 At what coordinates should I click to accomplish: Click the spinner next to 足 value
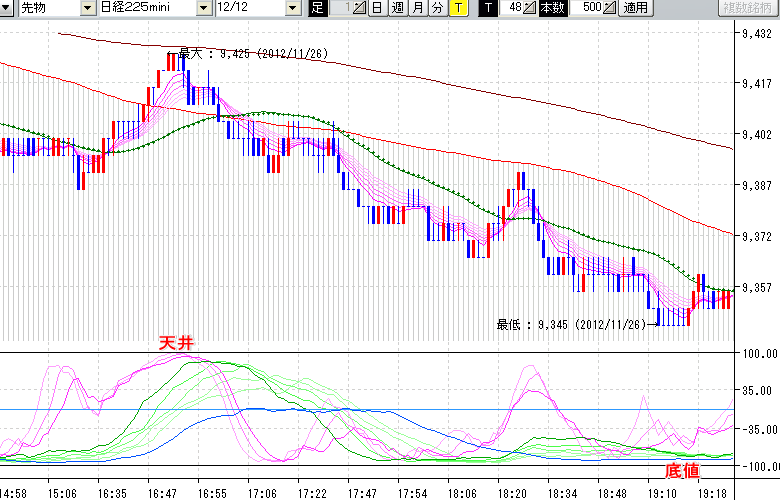pyautogui.click(x=361, y=8)
